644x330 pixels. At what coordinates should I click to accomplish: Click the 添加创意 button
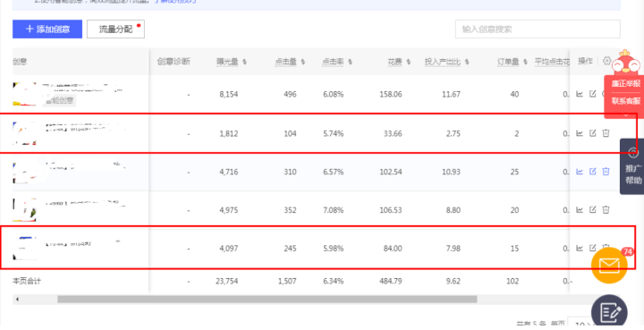[47, 30]
